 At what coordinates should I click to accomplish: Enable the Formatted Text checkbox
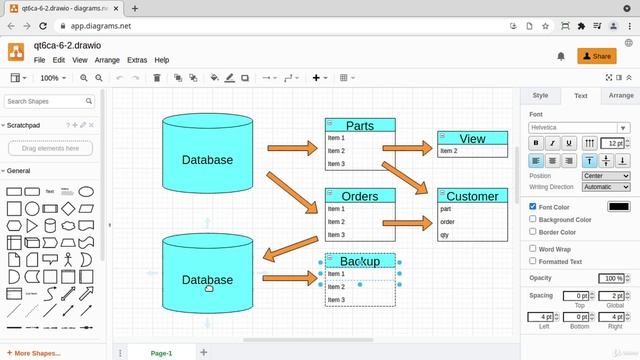coord(533,261)
